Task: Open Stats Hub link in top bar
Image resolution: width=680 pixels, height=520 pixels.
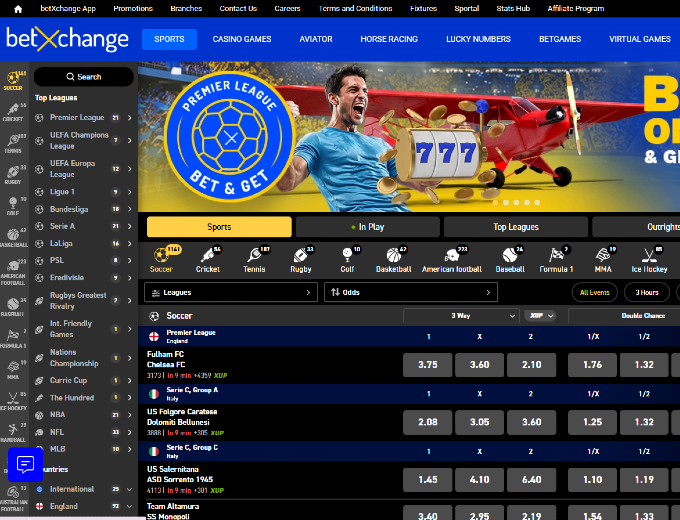Action: tap(513, 9)
